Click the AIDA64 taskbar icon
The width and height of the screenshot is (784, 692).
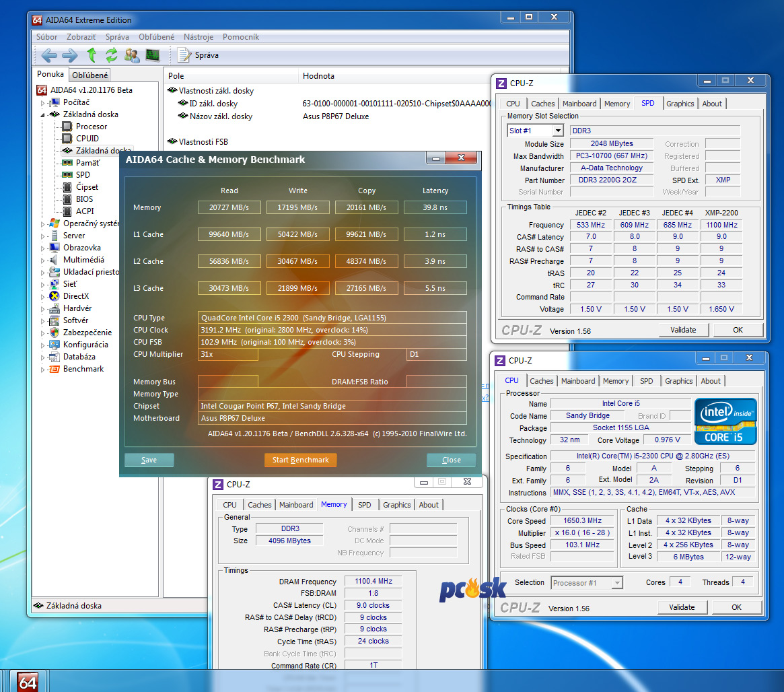click(28, 681)
